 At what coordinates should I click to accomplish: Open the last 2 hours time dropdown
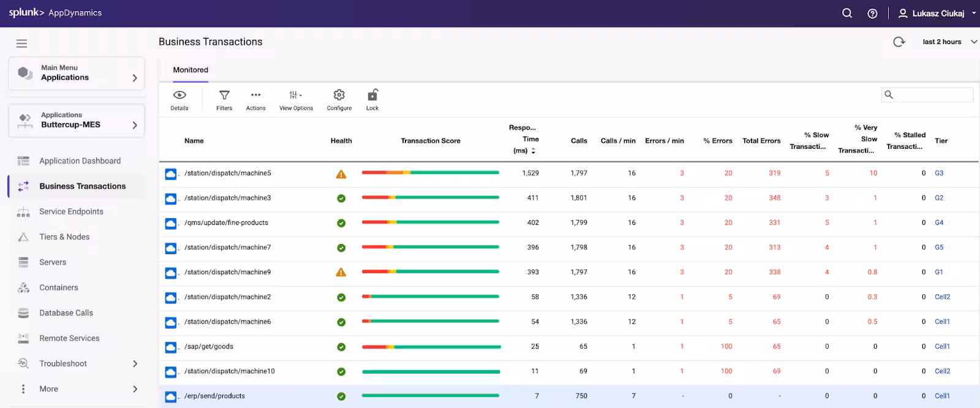pyautogui.click(x=949, y=42)
